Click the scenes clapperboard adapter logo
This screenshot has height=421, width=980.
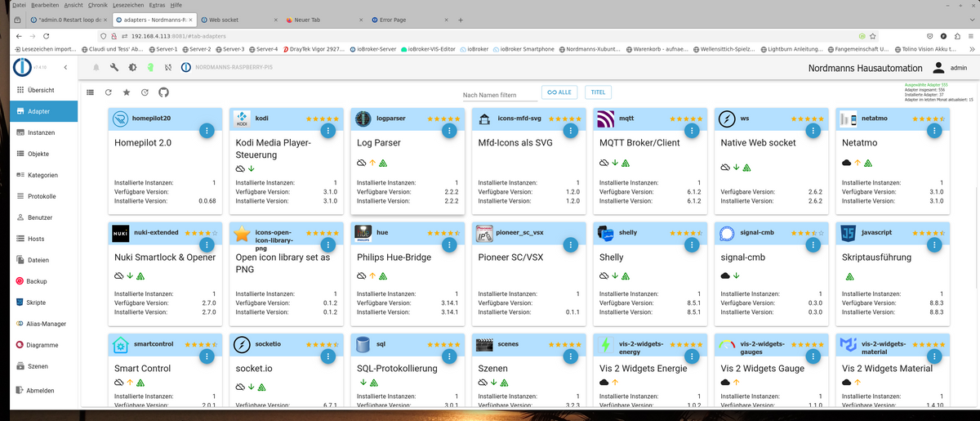pos(484,346)
